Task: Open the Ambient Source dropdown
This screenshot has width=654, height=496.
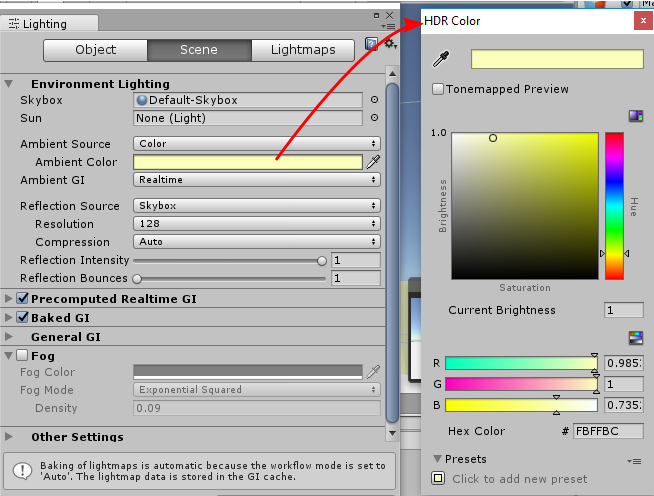Action: point(257,144)
